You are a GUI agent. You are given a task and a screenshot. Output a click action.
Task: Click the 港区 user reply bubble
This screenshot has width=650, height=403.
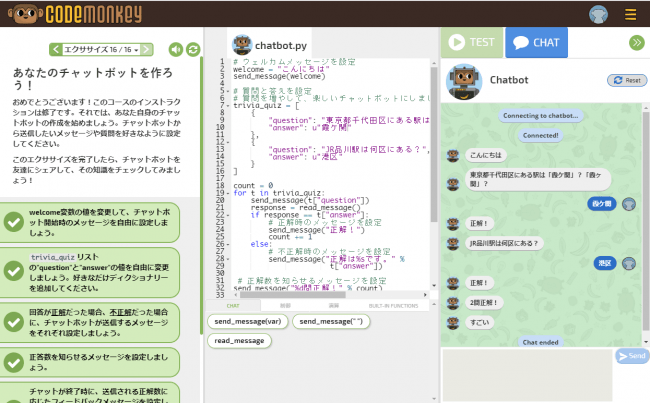(x=605, y=263)
